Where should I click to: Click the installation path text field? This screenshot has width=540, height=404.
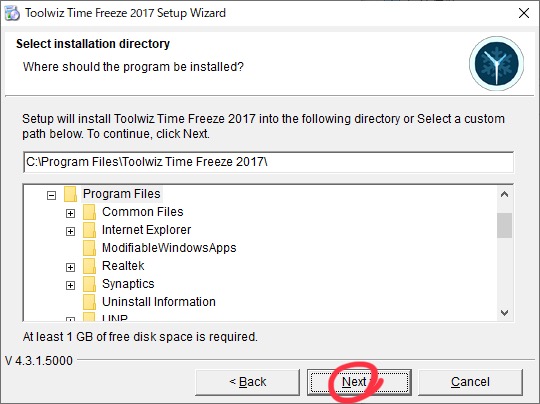pos(269,162)
